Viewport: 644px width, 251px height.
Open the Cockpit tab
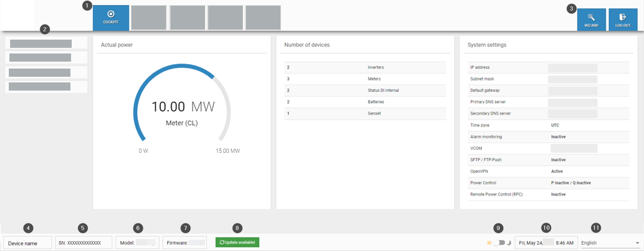pos(111,18)
